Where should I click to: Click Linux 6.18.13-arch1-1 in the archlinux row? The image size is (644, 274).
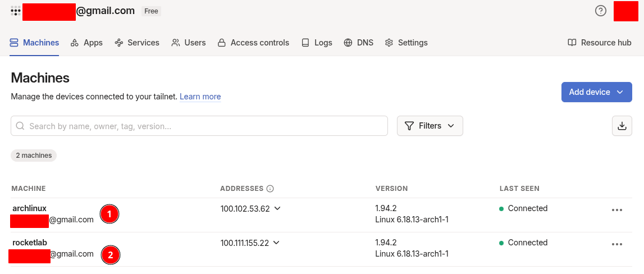pyautogui.click(x=412, y=220)
